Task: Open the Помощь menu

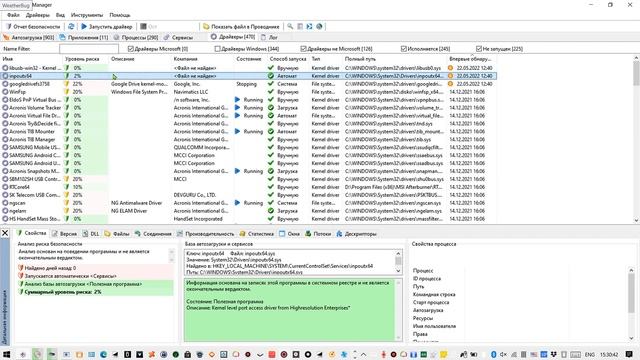Action: point(120,15)
